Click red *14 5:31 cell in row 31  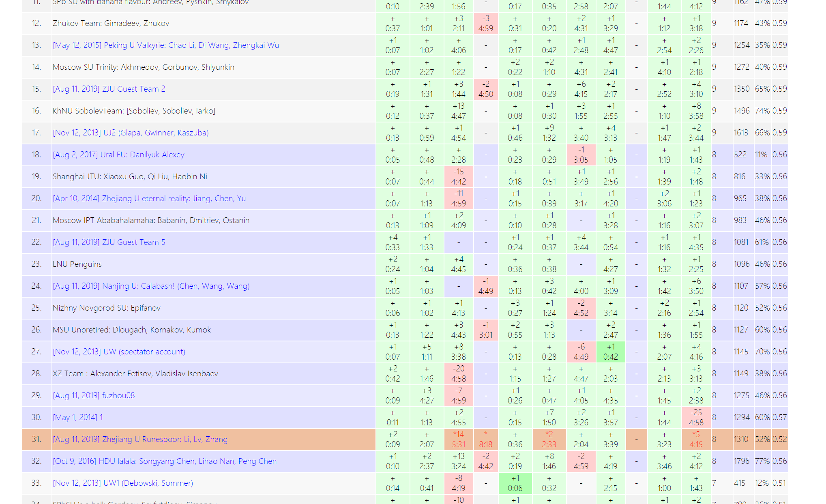tap(459, 439)
